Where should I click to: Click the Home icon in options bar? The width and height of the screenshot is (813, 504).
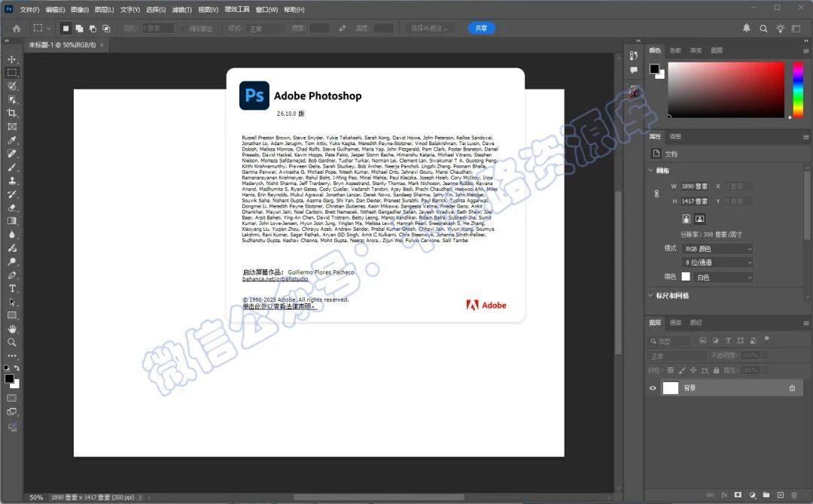click(x=17, y=29)
